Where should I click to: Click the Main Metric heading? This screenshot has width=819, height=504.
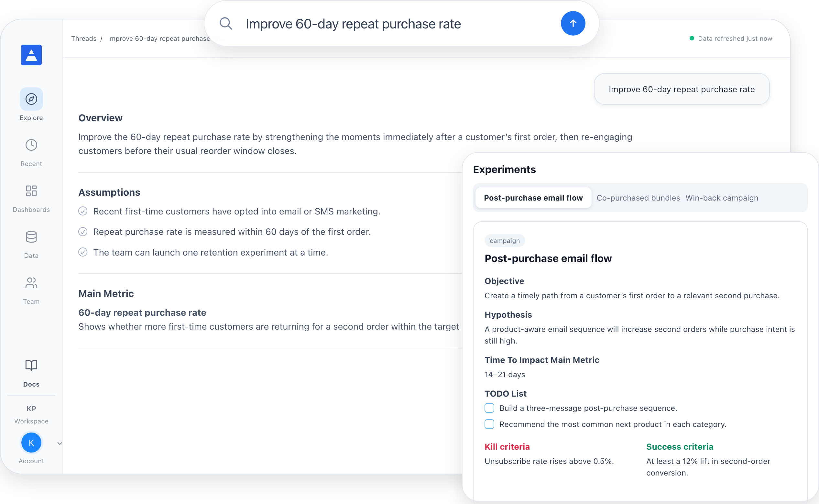(106, 294)
